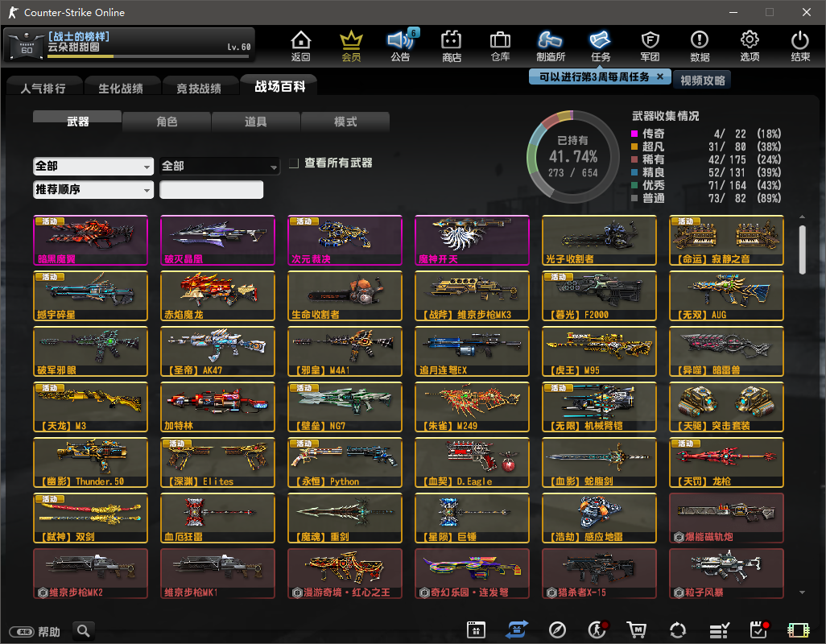Open the 猎杀者X-15 weapon card
Image resolution: width=826 pixels, height=644 pixels.
(x=599, y=573)
